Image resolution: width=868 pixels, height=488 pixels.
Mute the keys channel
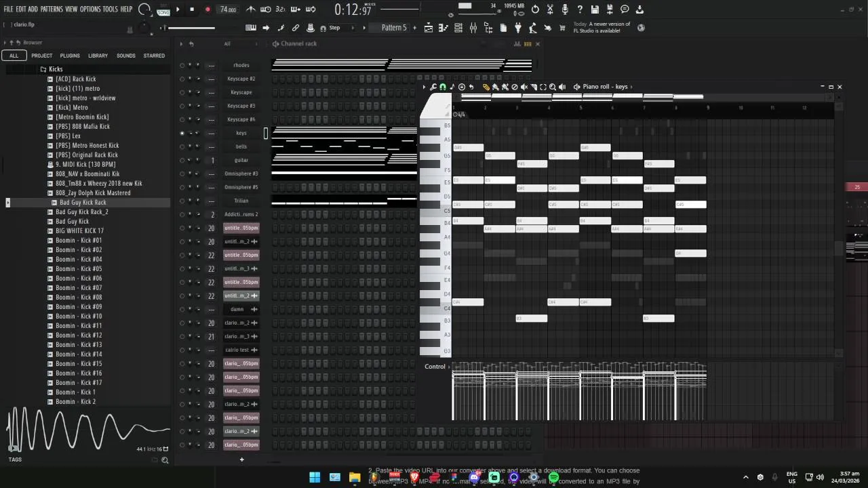tap(182, 133)
